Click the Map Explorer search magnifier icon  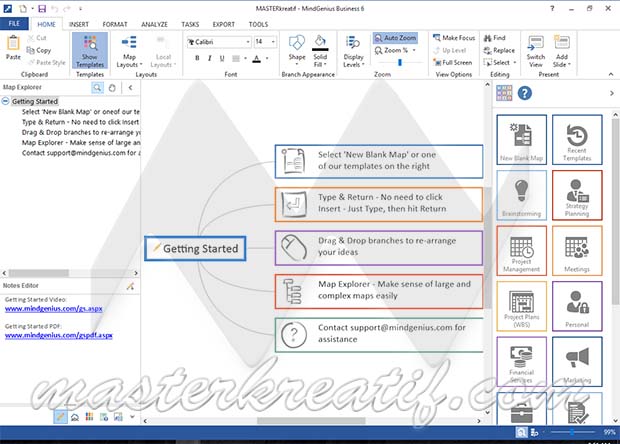pos(97,87)
